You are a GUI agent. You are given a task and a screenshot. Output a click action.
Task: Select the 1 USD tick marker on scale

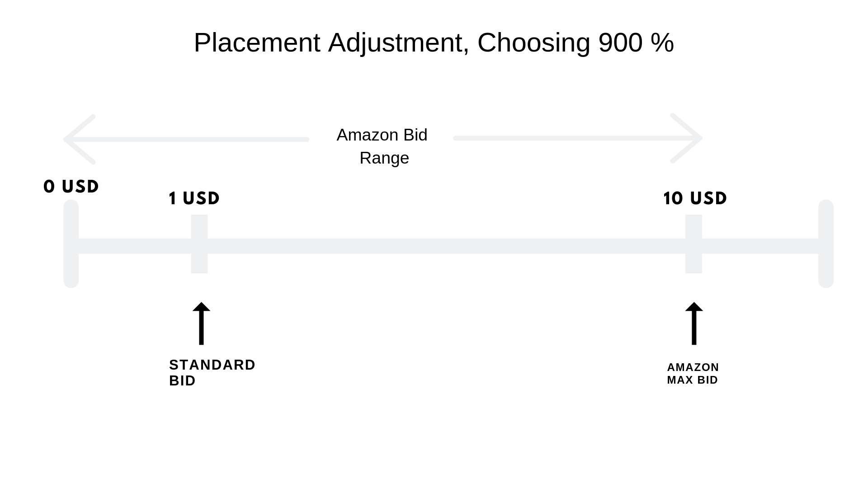pyautogui.click(x=199, y=244)
